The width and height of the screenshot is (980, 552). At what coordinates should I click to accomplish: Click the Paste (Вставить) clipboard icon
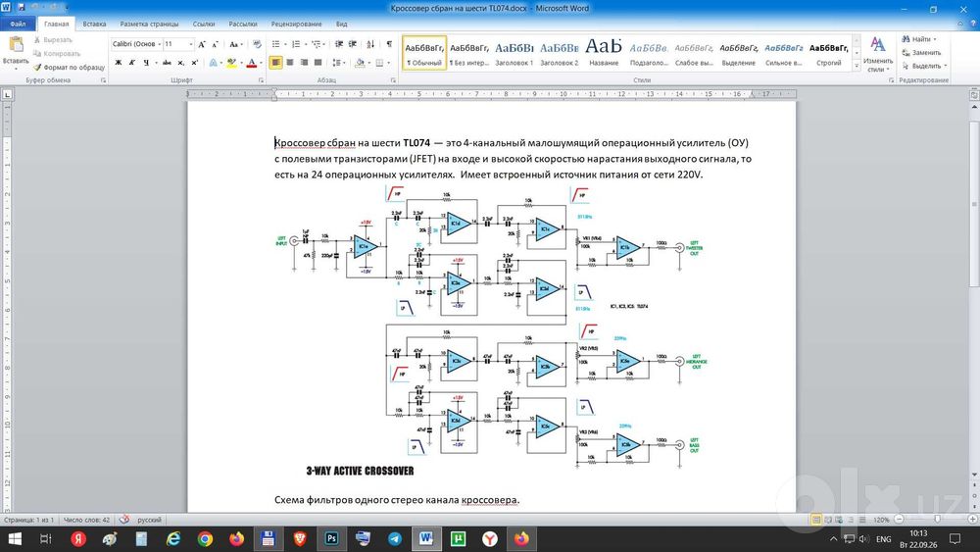point(16,45)
